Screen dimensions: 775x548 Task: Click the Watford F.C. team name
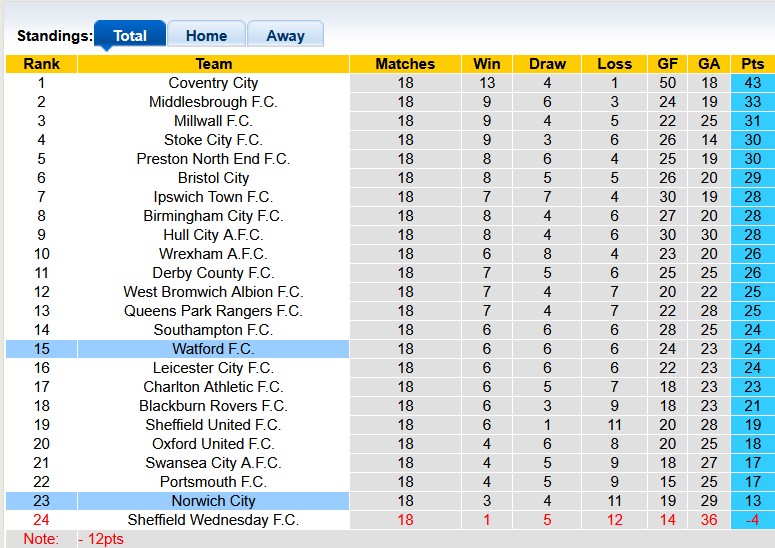click(213, 349)
